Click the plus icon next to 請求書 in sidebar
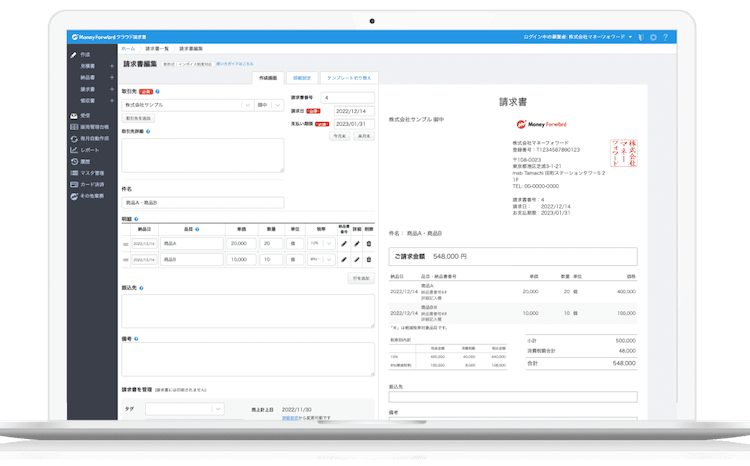750x466 pixels. coord(111,88)
